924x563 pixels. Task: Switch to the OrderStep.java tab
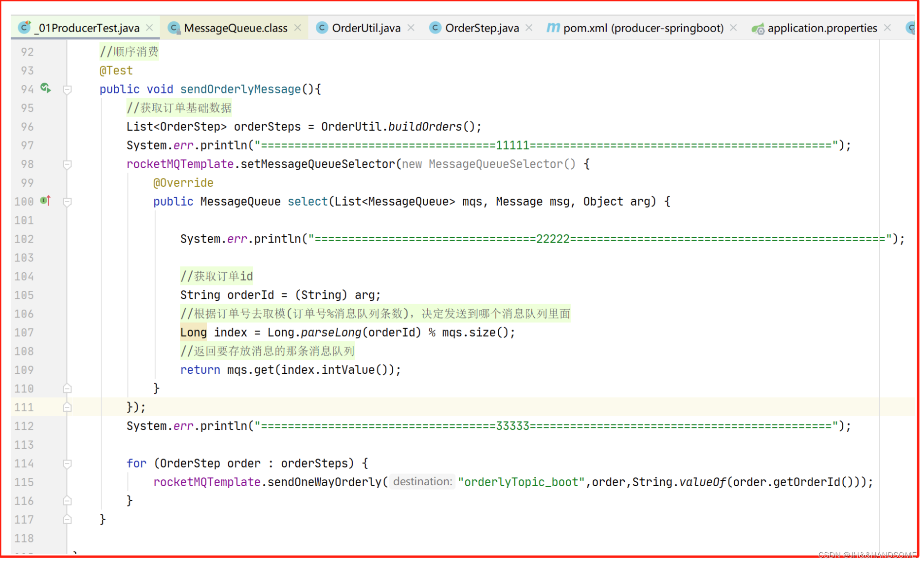click(482, 28)
